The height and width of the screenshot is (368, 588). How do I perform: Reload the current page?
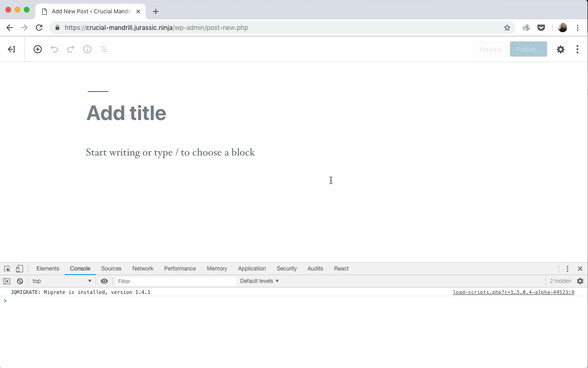pos(39,28)
